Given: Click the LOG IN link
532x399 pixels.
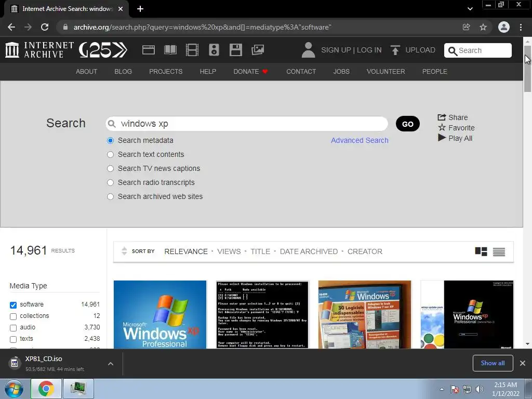Looking at the screenshot, I should (369, 50).
